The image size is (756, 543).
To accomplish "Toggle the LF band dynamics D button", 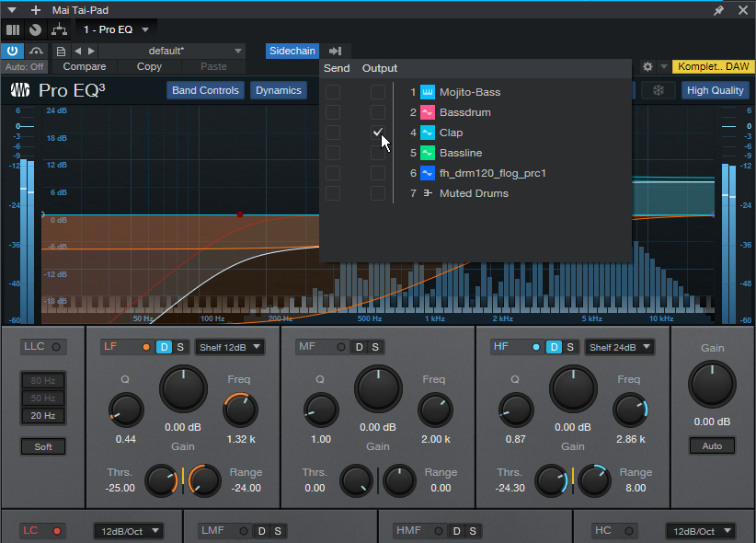I will click(x=164, y=347).
